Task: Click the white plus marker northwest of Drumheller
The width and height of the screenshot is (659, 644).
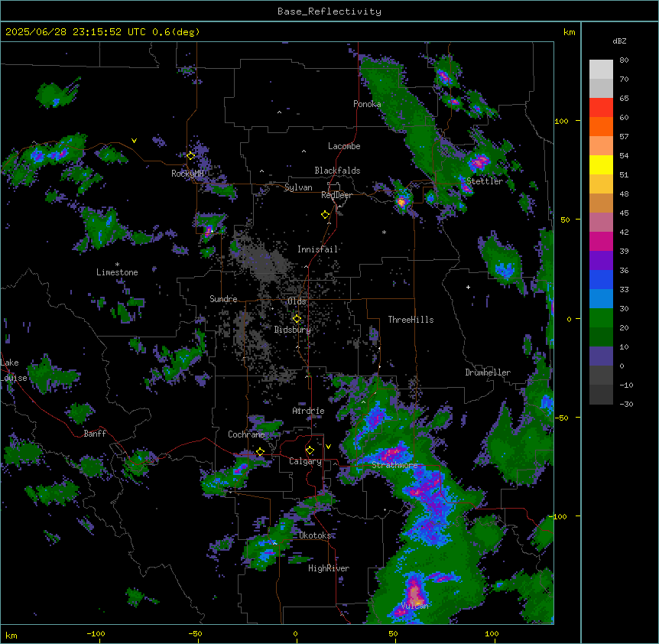Action: click(x=468, y=287)
